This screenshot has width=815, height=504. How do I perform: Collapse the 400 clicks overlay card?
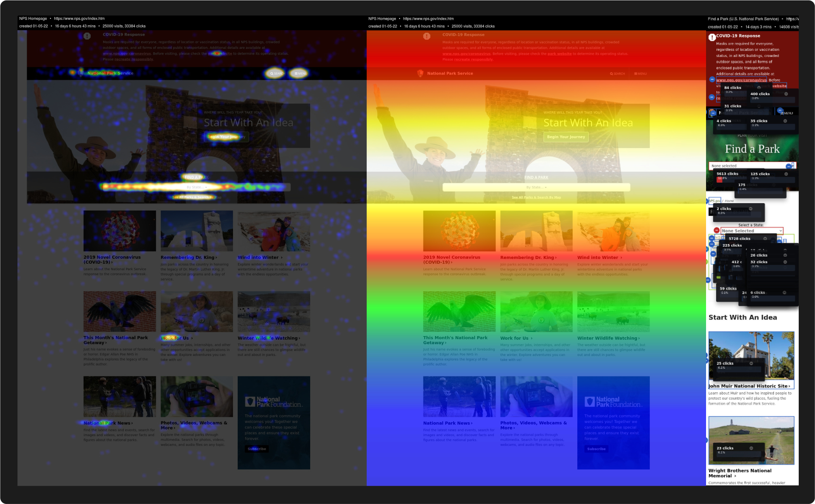coord(786,94)
